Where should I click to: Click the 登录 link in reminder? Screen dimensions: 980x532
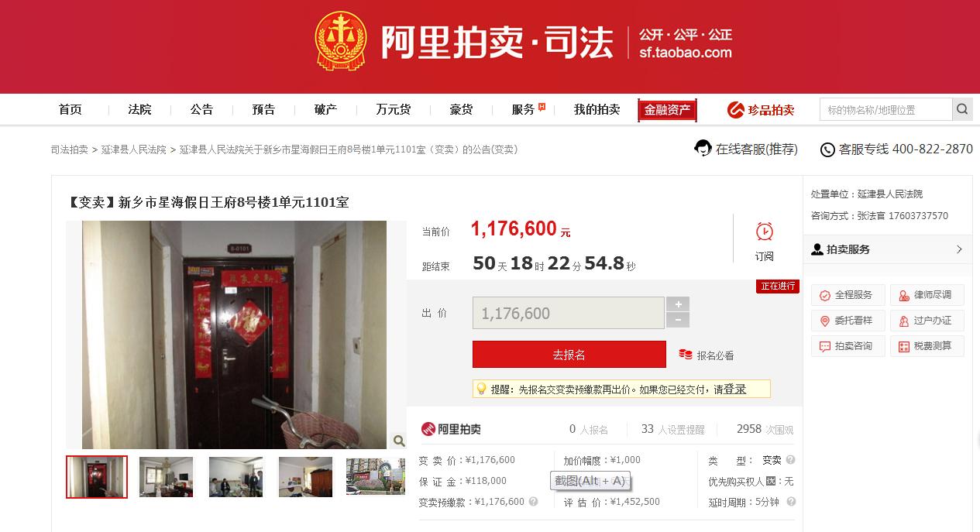pos(735,390)
